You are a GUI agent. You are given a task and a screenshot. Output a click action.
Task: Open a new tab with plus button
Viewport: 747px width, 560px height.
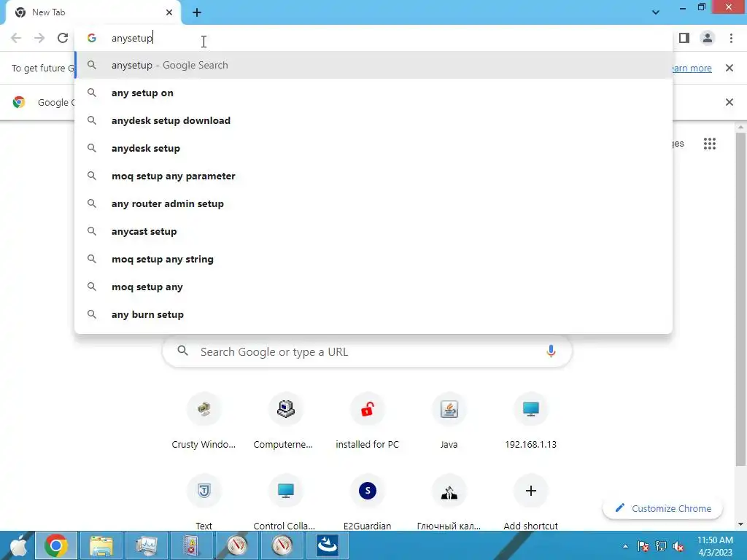[197, 12]
